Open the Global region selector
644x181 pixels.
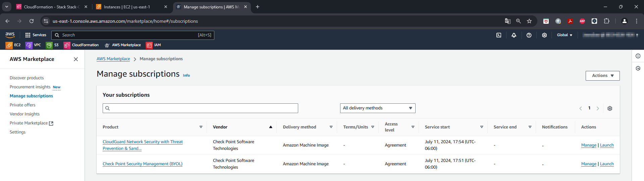coord(565,35)
